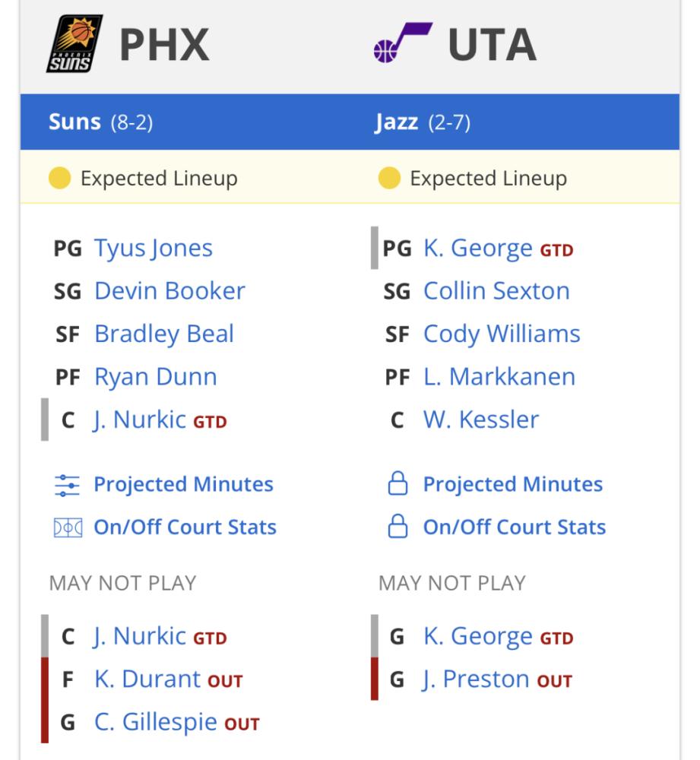Screen dimensions: 700x760
Task: Click the Jazz projected minutes lock icon
Action: click(x=398, y=483)
